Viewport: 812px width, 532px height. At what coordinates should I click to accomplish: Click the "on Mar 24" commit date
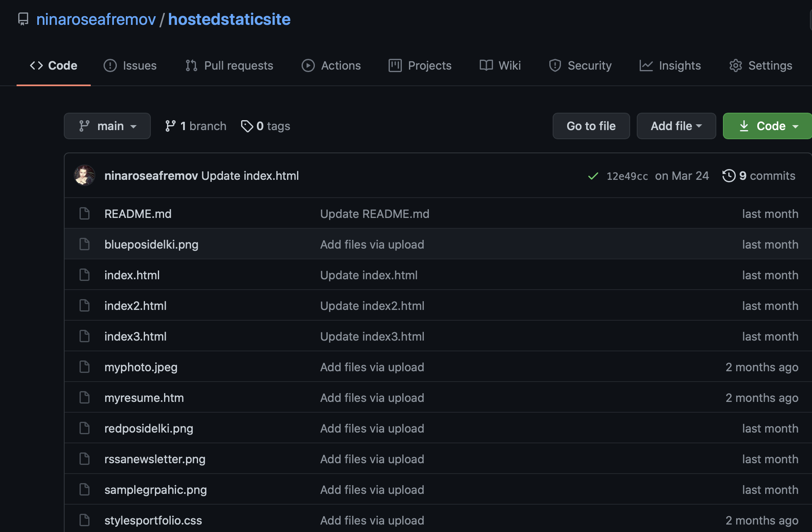[x=682, y=176]
